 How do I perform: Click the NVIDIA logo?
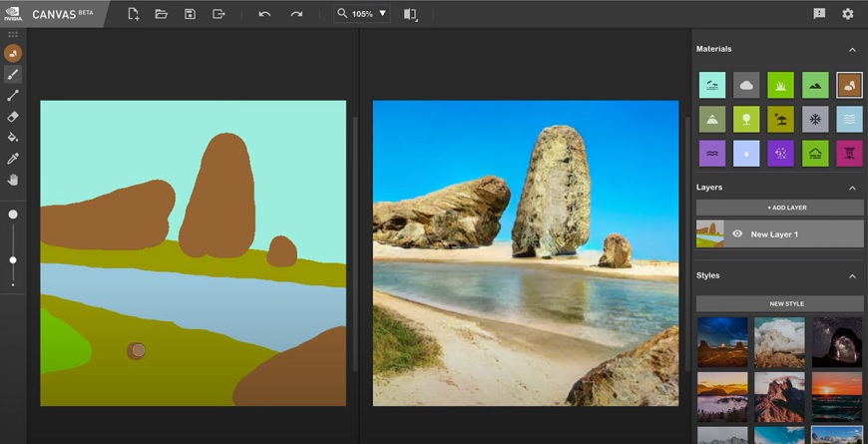13,13
